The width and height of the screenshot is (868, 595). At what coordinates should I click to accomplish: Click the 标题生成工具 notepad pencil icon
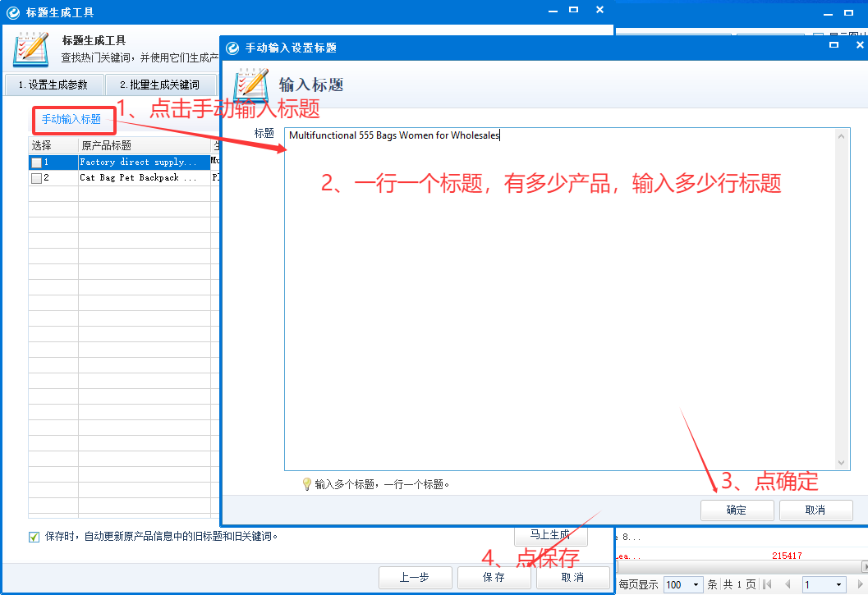point(31,48)
